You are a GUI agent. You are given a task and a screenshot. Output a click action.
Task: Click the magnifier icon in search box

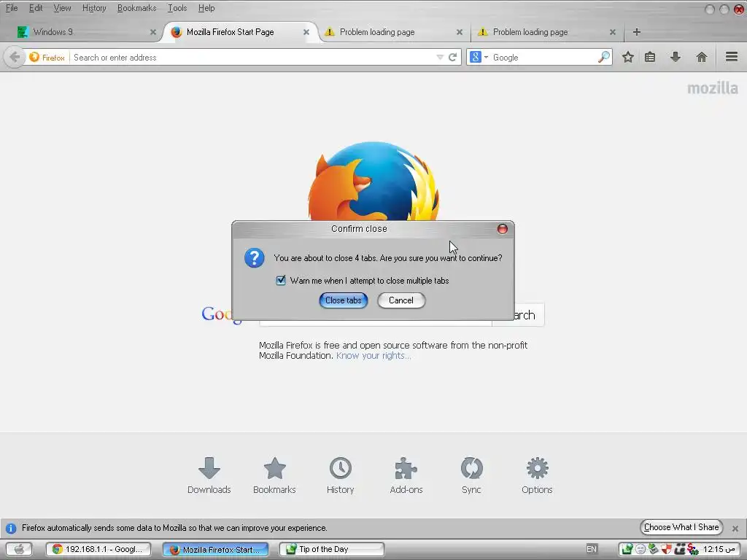pyautogui.click(x=603, y=57)
